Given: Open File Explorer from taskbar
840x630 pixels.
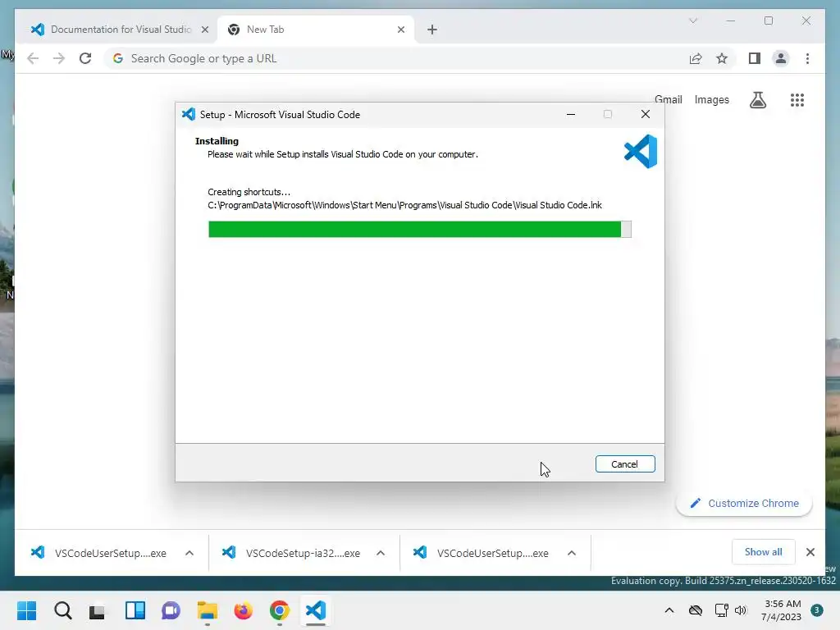Looking at the screenshot, I should coord(208,610).
